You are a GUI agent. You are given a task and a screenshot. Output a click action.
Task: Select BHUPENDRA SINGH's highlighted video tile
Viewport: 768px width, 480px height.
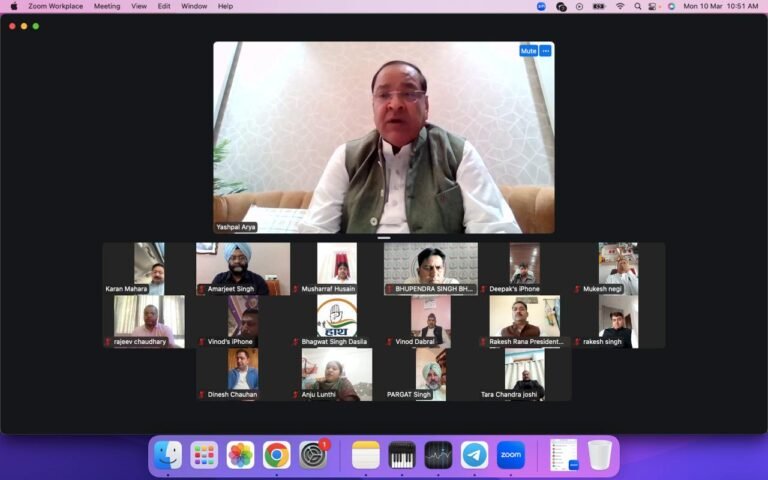pos(431,268)
